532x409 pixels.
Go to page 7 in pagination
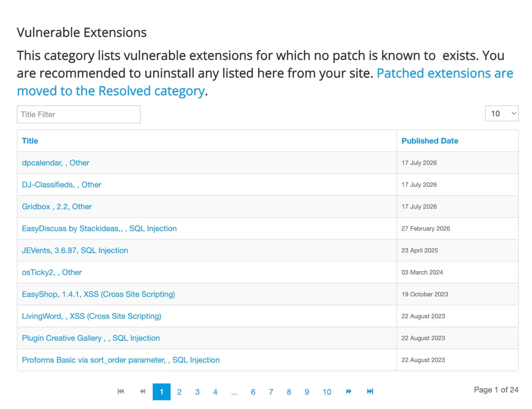[x=271, y=392]
